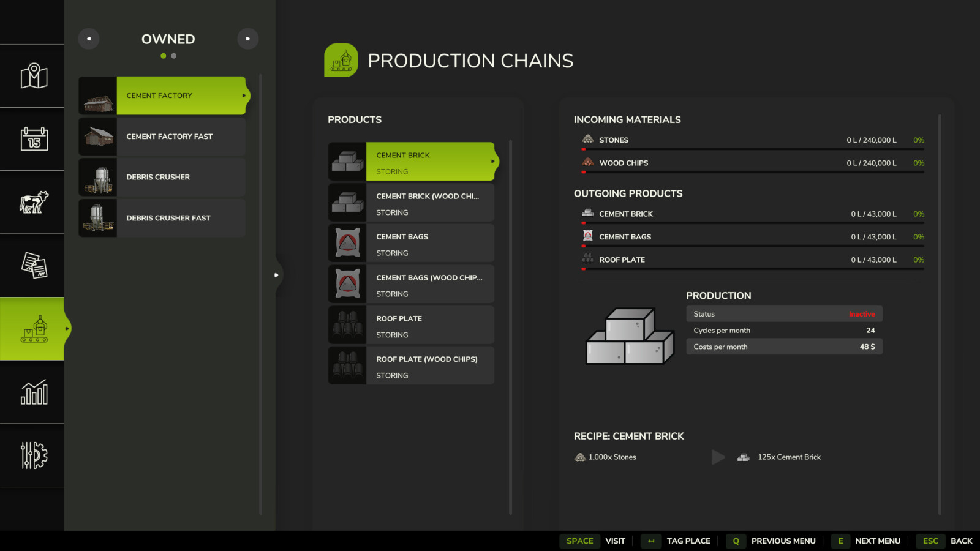Go to previous Owned page arrow

(x=89, y=39)
